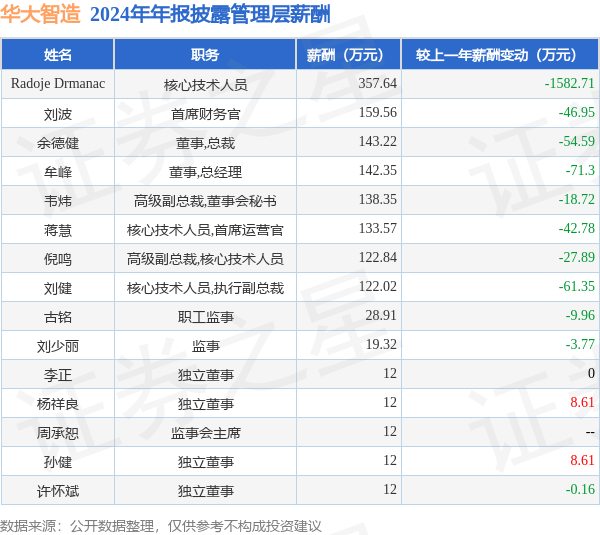Click the 监事会主席 position cell
600x535 pixels.
click(205, 433)
